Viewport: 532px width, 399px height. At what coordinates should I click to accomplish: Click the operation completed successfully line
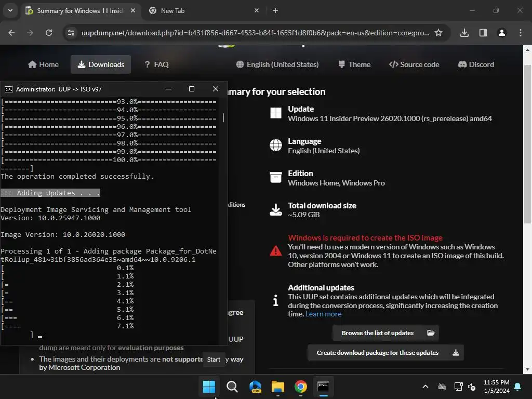pos(77,177)
